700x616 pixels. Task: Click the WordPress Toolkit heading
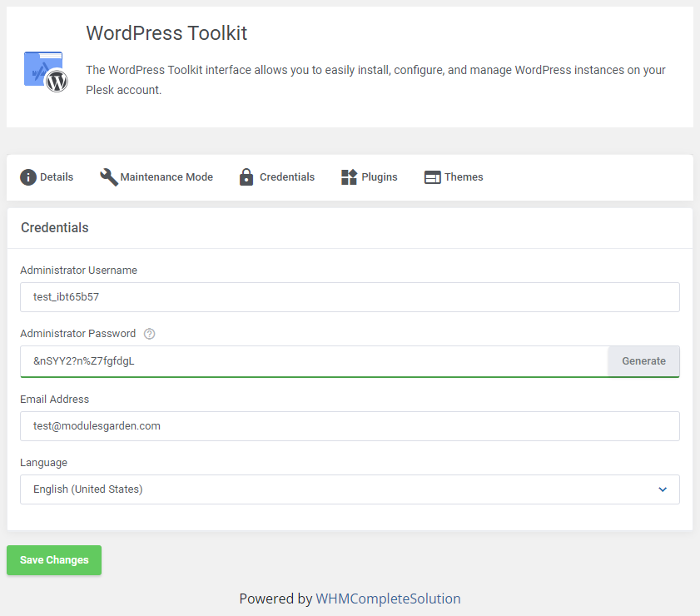click(166, 33)
